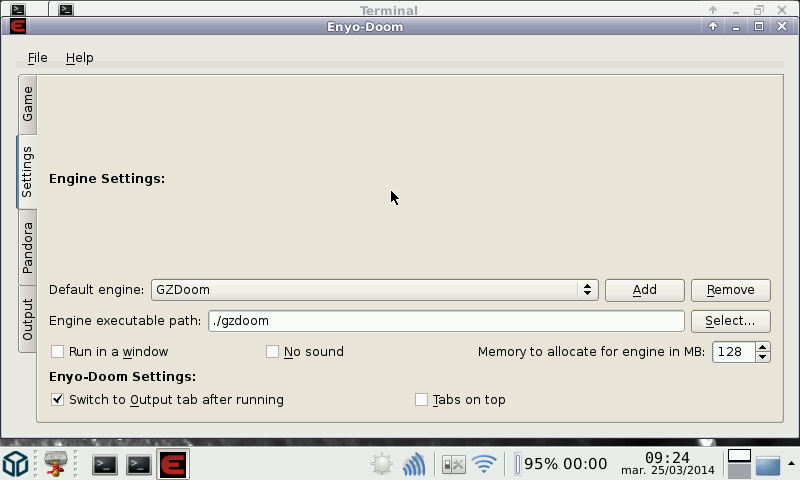This screenshot has height=480, width=800.
Task: Decrease memory allocation with down arrow
Action: [763, 357]
